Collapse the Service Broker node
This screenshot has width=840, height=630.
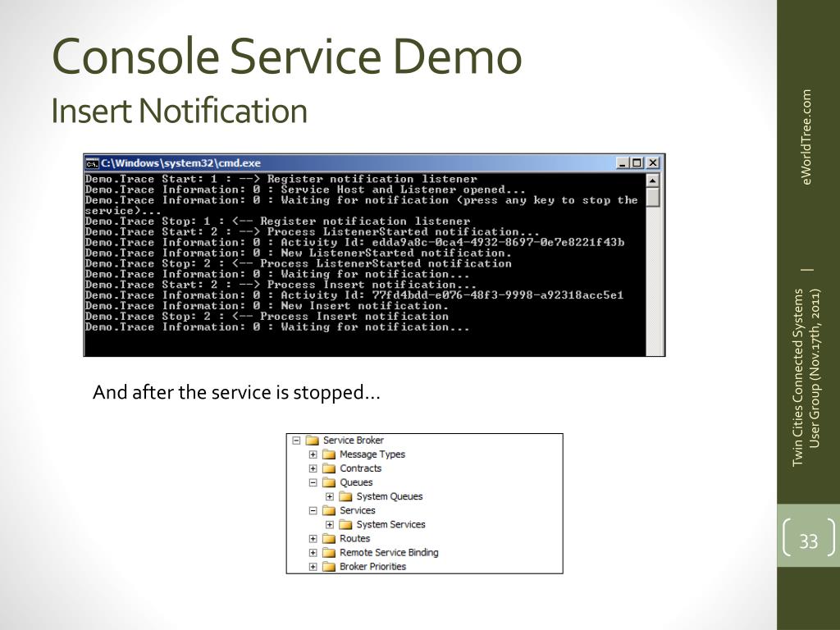[x=296, y=441]
